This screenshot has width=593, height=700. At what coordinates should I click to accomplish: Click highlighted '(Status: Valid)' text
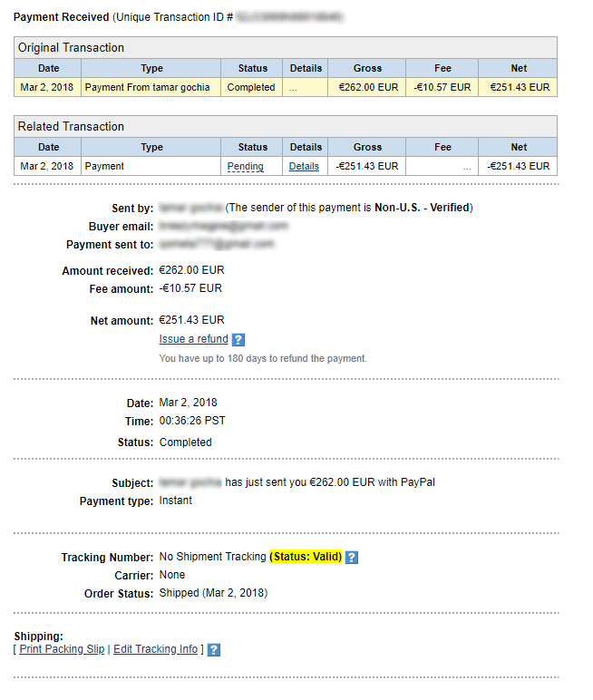pos(306,557)
